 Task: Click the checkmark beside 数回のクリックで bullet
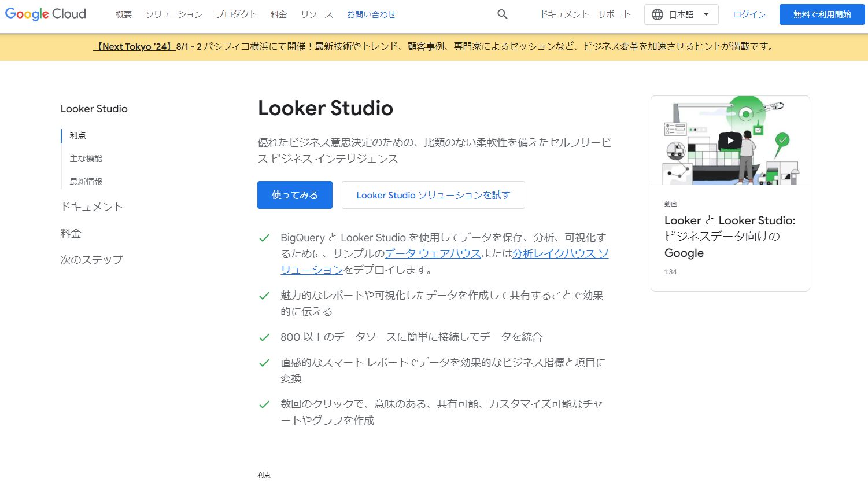click(x=264, y=404)
